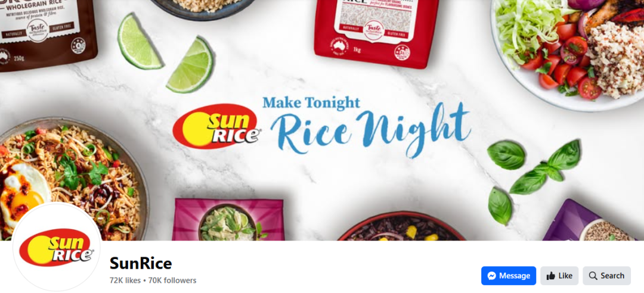Click the black rice bowl with corn
644x293 pixels.
click(401, 226)
